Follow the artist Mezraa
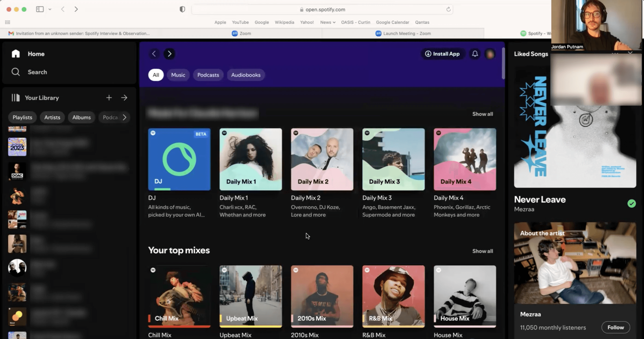This screenshot has width=644, height=339. (x=615, y=327)
